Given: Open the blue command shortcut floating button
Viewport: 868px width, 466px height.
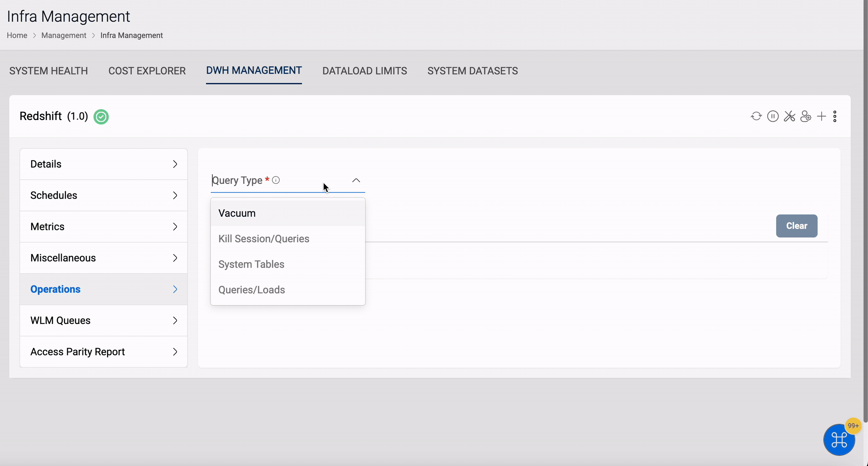Looking at the screenshot, I should (x=839, y=440).
